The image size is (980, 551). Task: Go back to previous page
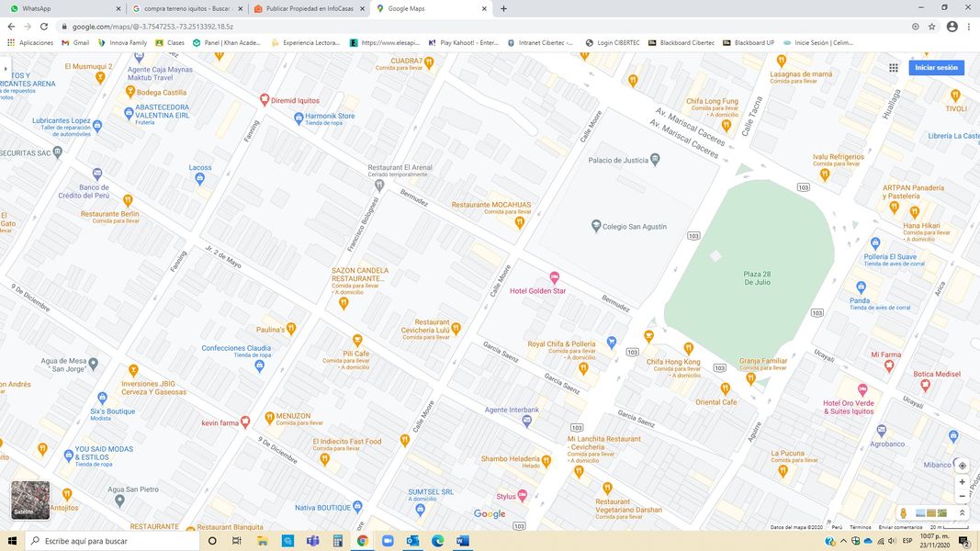11,27
